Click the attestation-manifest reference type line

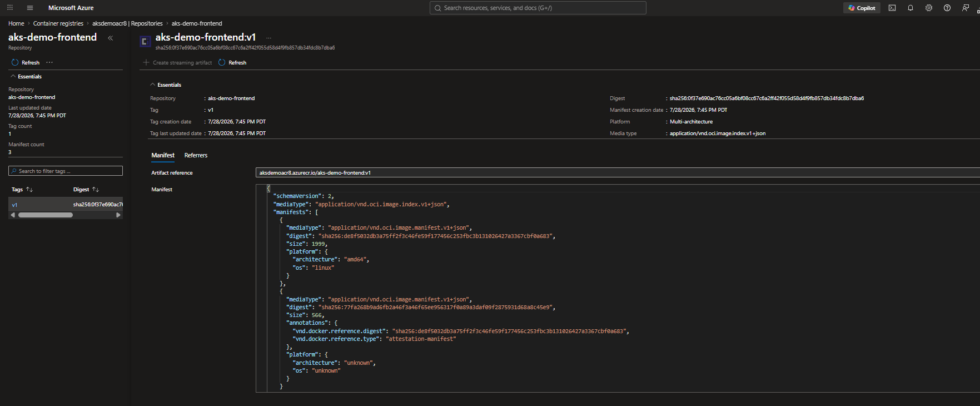click(374, 339)
